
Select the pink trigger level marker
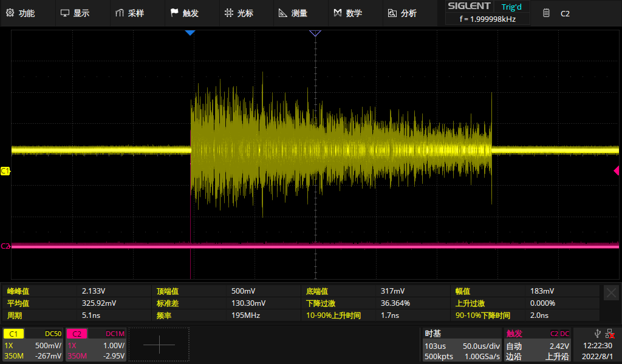click(x=615, y=172)
